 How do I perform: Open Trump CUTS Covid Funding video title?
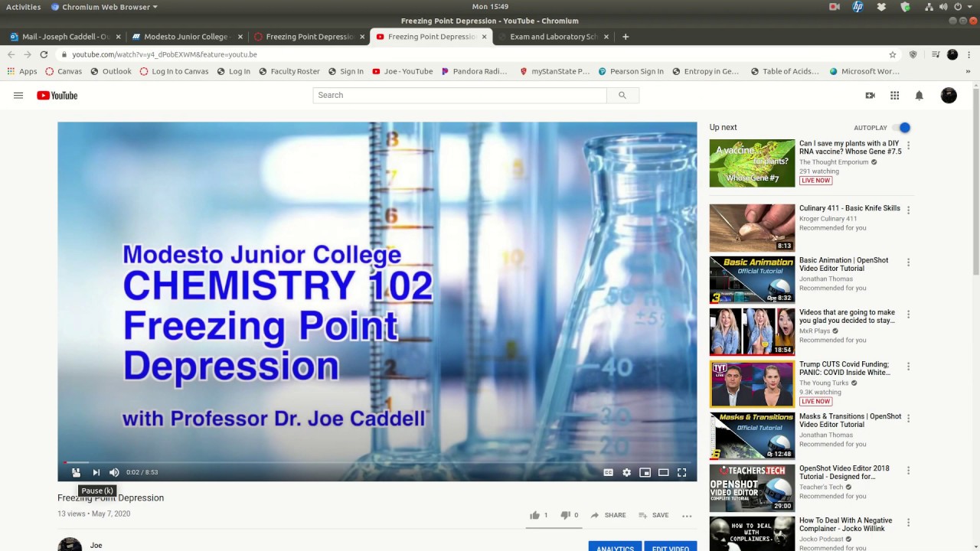[844, 368]
